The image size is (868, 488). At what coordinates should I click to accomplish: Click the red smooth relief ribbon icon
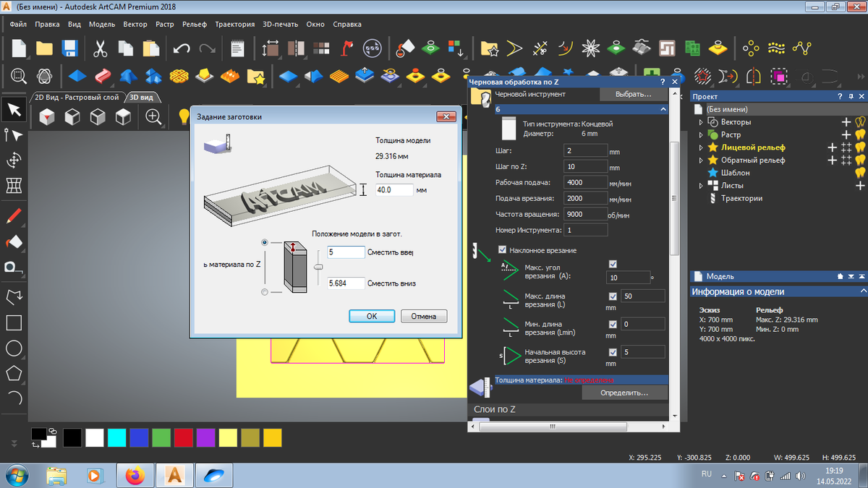point(103,75)
